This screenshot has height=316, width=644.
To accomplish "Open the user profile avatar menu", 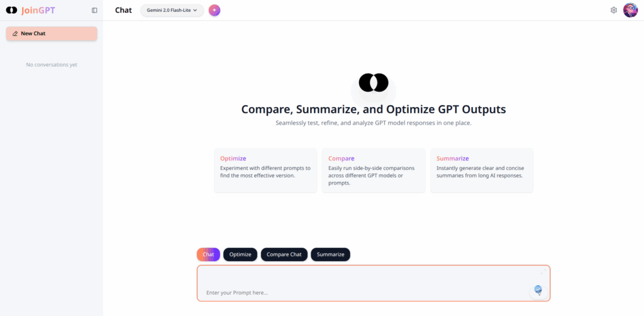I will [630, 10].
